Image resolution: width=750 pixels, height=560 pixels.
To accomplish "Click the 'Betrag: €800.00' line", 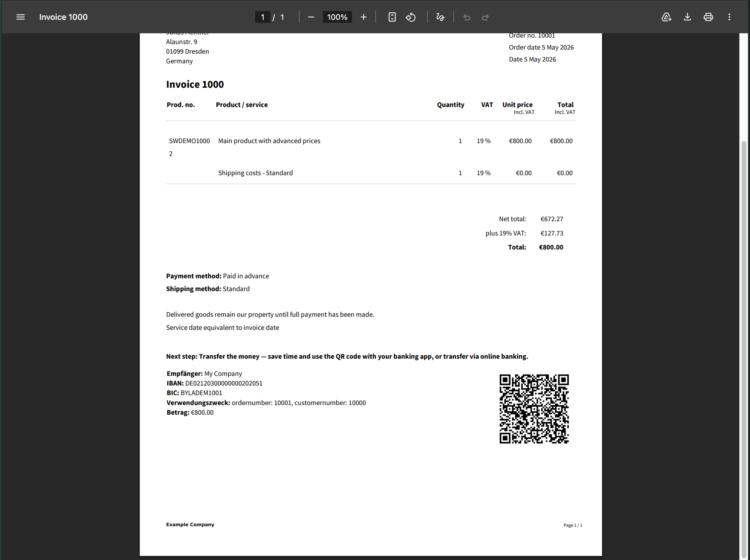I will pyautogui.click(x=190, y=412).
